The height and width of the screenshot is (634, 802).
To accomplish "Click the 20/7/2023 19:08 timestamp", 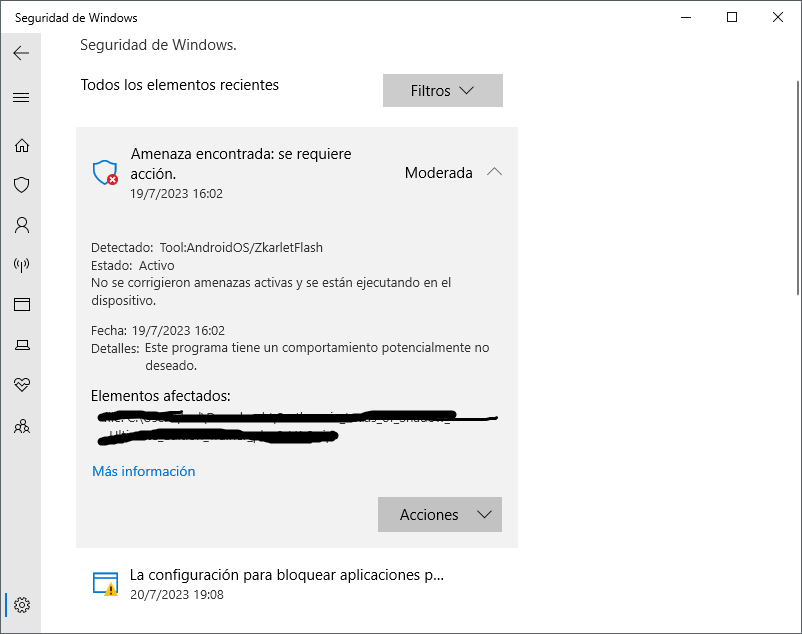I will coord(177,595).
